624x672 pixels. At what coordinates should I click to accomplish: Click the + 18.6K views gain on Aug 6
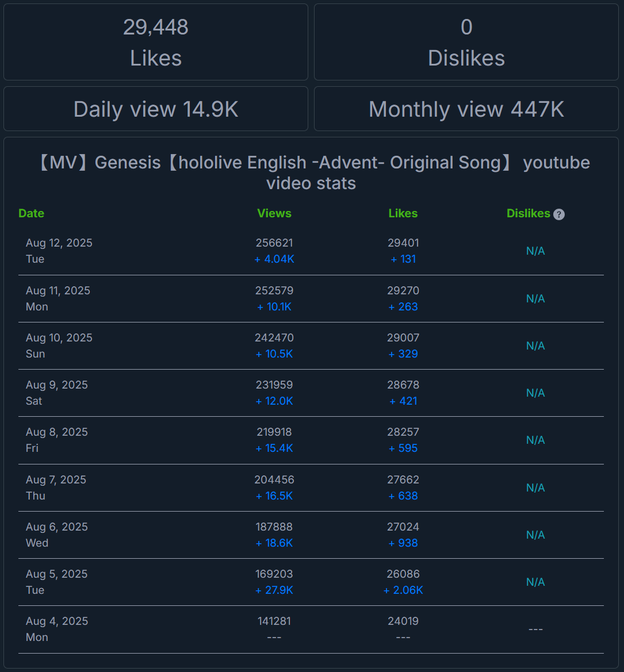coord(274,543)
